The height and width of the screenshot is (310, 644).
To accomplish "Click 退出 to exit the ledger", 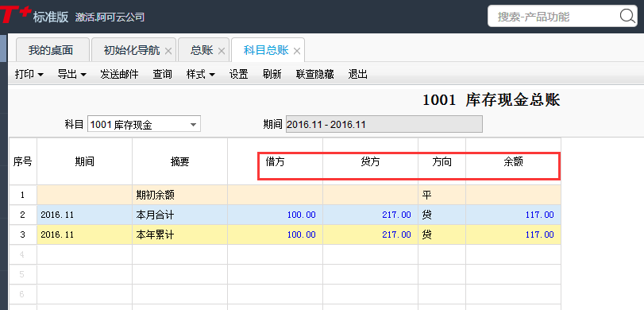I will pyautogui.click(x=357, y=75).
